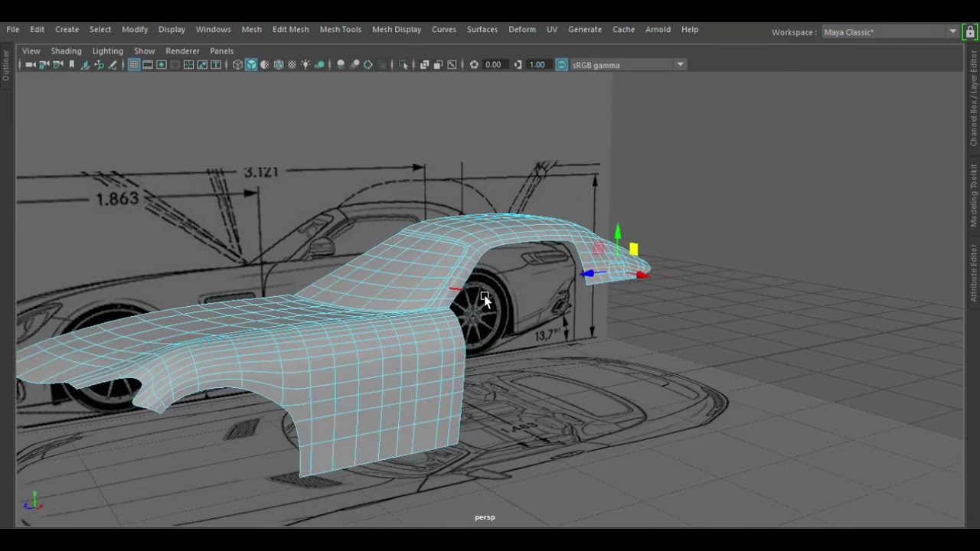
Task: Click the Select Camera icon
Action: 31,65
